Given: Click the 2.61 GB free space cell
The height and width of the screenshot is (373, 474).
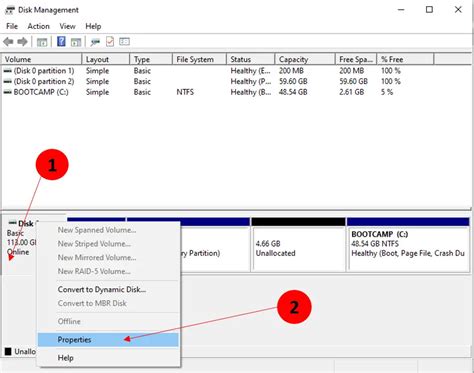Looking at the screenshot, I should [x=351, y=92].
